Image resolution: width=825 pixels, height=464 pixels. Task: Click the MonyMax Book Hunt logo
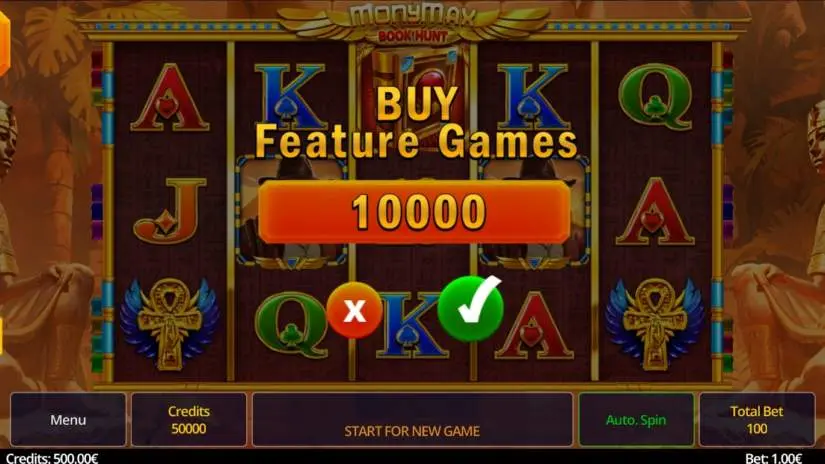click(413, 24)
